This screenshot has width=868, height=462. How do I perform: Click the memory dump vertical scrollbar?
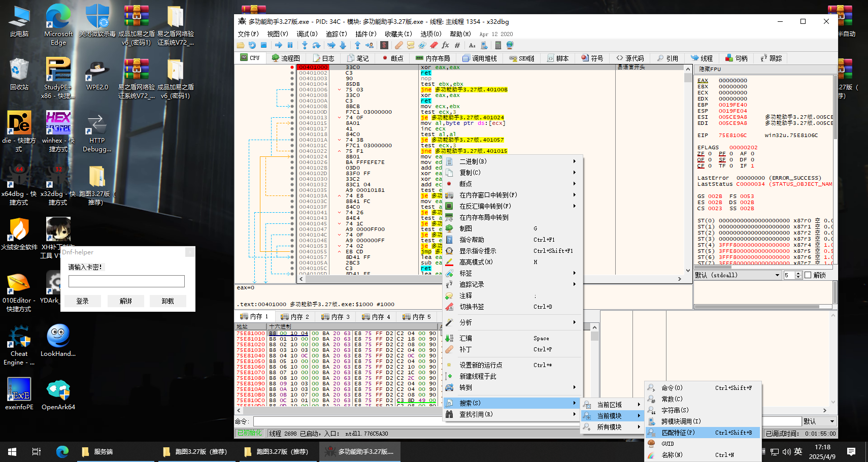[595, 365]
